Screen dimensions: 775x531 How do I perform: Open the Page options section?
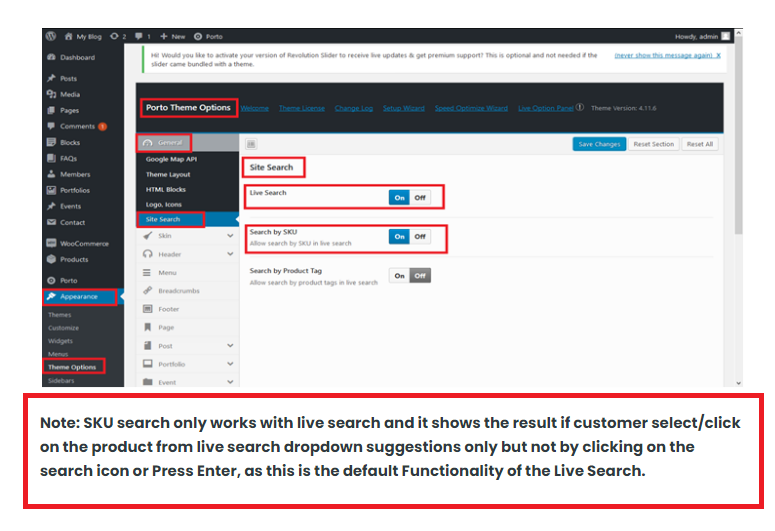[188, 327]
